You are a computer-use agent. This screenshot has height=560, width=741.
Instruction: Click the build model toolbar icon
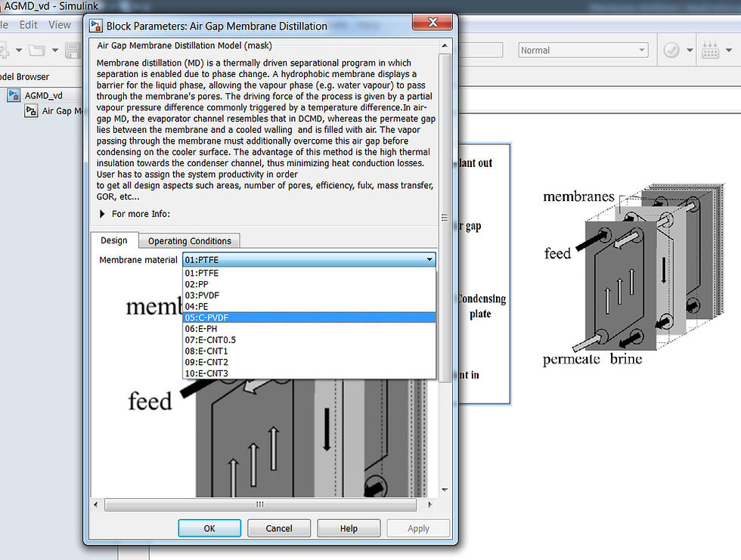710,50
